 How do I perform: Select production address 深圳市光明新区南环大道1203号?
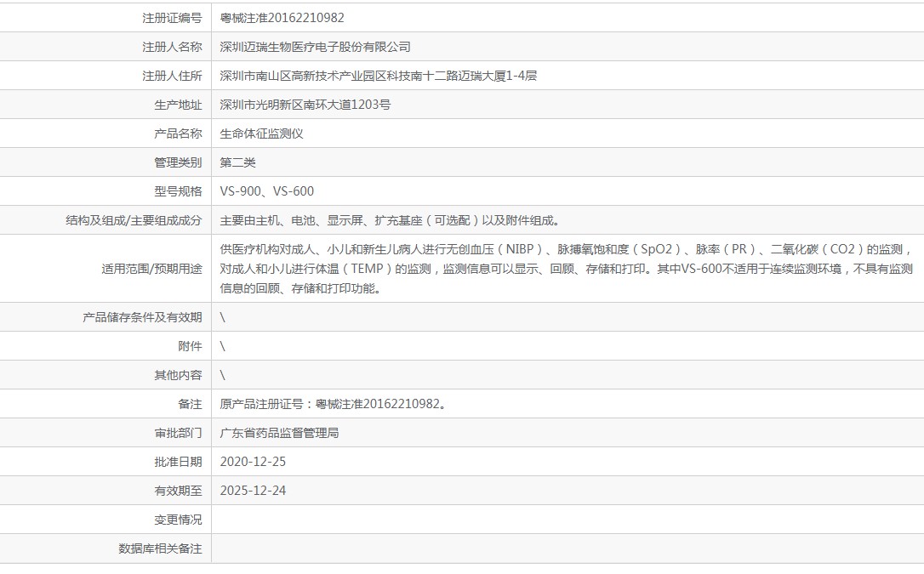(305, 105)
